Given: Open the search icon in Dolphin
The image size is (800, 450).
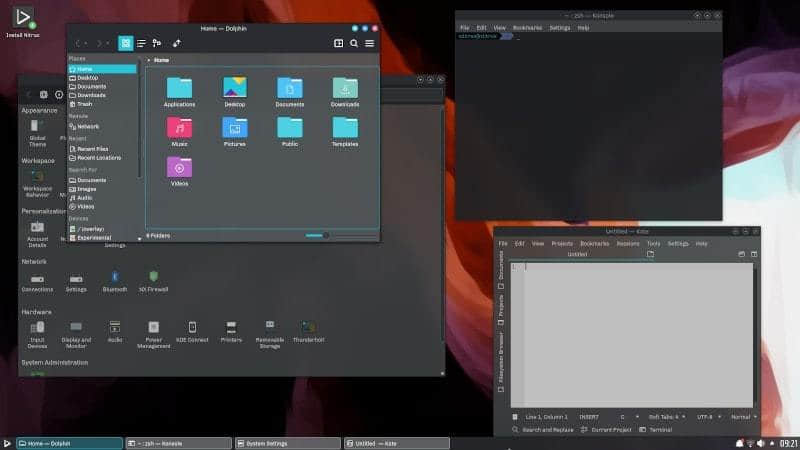Looking at the screenshot, I should pos(354,43).
